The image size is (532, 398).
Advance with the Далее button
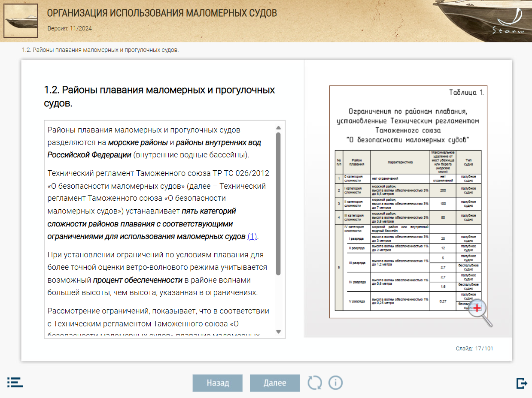tap(275, 383)
